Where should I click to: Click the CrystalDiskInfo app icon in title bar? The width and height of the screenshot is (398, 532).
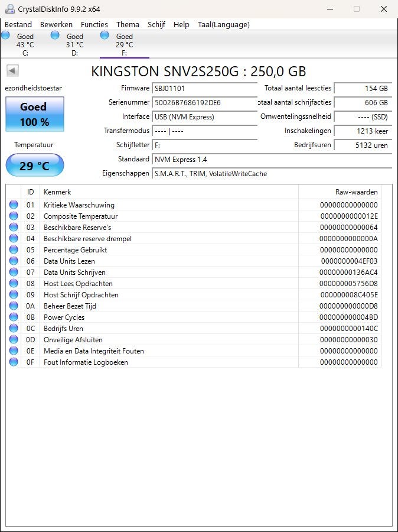pyautogui.click(x=10, y=9)
